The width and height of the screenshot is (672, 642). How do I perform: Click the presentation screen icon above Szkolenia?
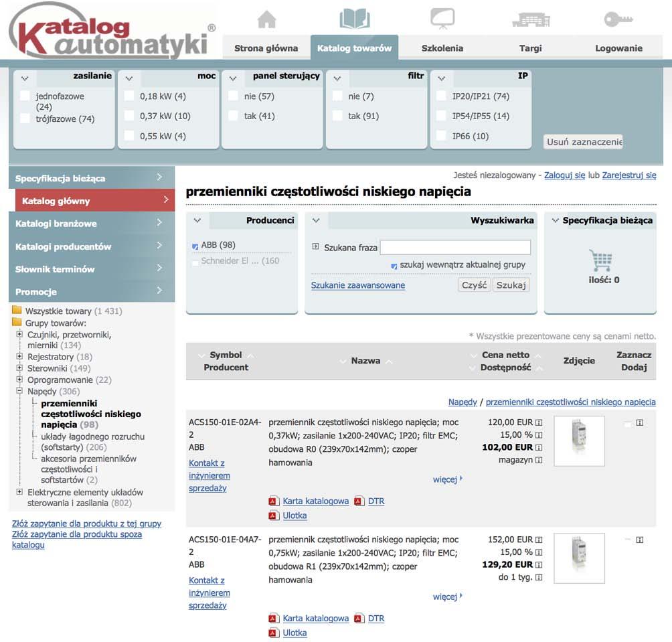click(442, 19)
